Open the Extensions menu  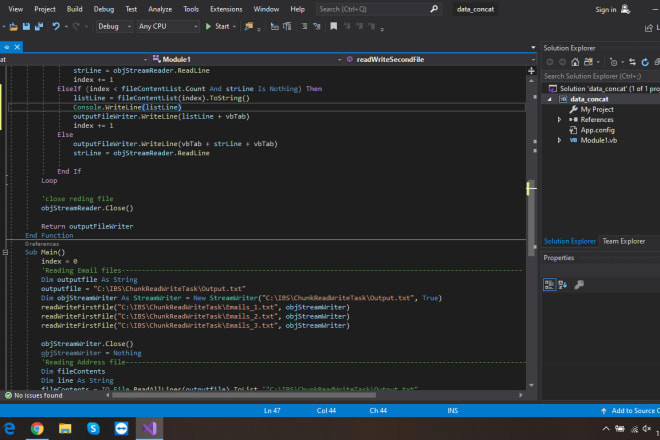[226, 9]
